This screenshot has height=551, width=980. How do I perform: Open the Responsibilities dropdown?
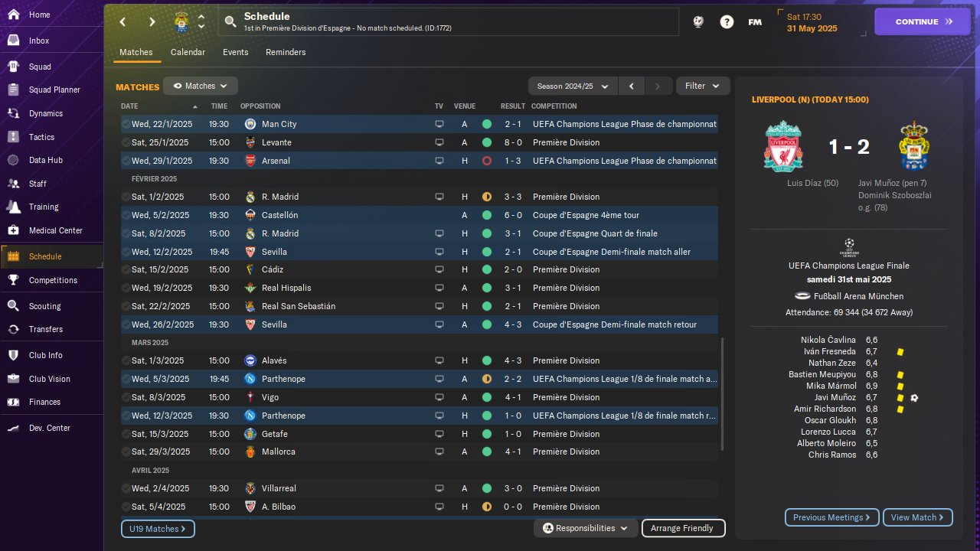[586, 528]
